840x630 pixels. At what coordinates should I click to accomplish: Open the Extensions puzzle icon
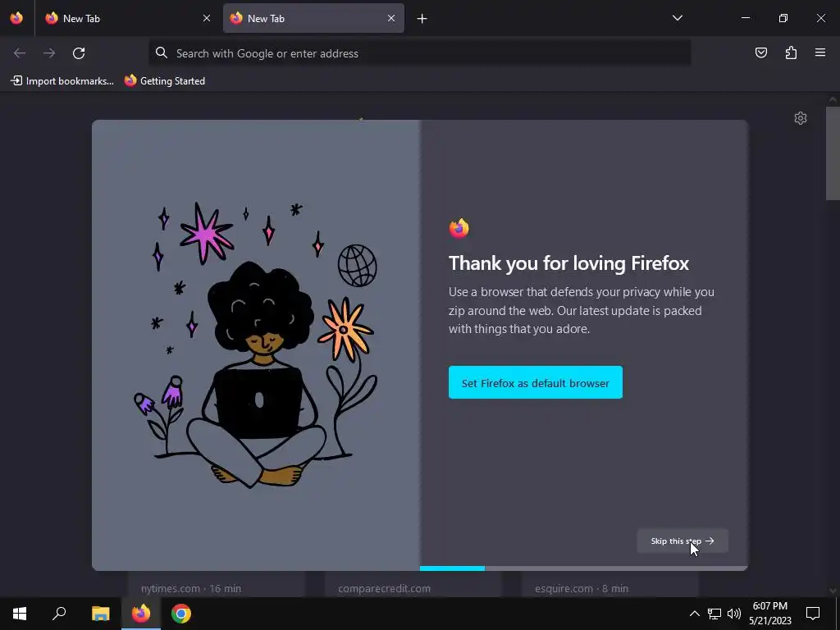[x=791, y=52]
